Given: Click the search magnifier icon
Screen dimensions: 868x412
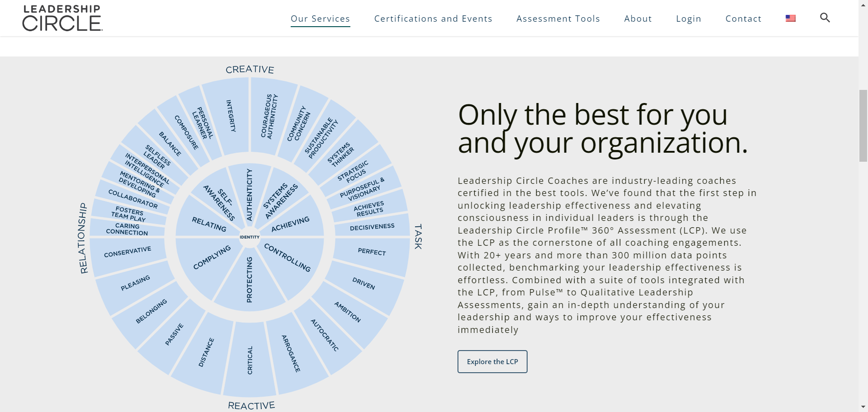Looking at the screenshot, I should tap(825, 18).
